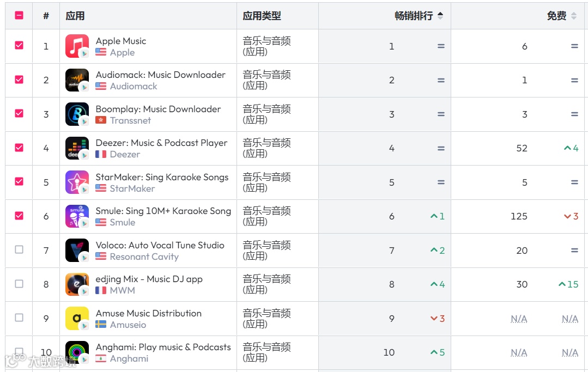Open the Transsnet publisher link
588x372 pixels.
click(x=130, y=120)
